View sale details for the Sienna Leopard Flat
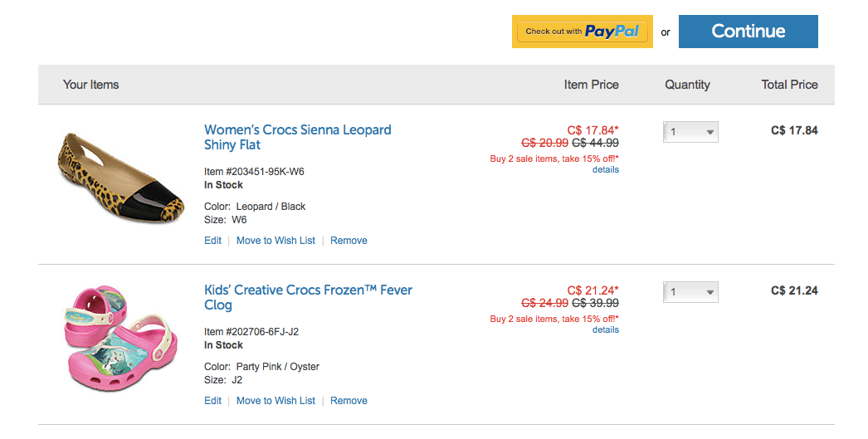 (605, 169)
